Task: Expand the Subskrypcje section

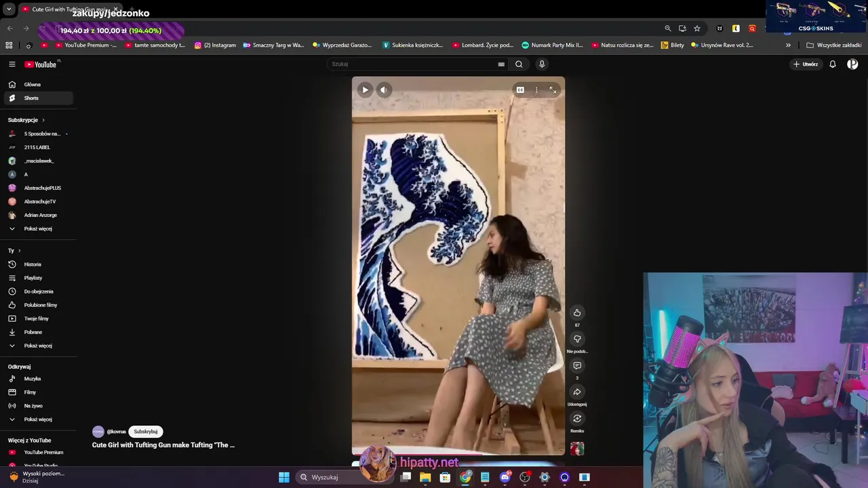Action: pyautogui.click(x=26, y=120)
